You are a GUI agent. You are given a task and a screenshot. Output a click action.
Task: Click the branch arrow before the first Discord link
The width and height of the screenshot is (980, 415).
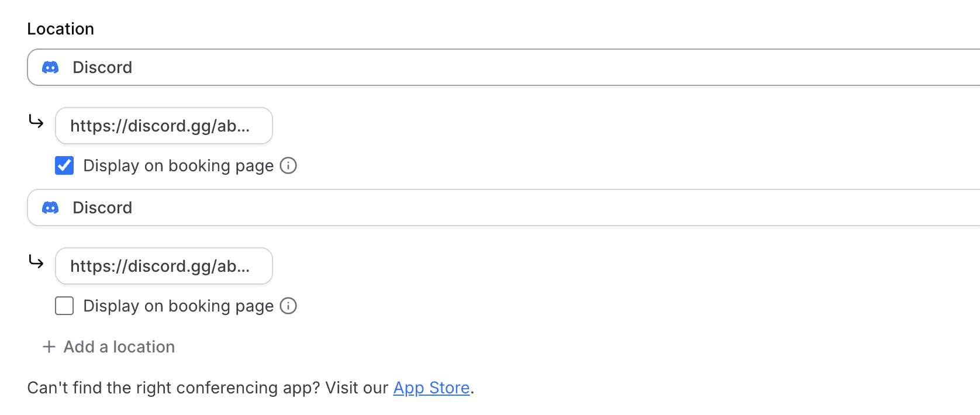point(36,122)
